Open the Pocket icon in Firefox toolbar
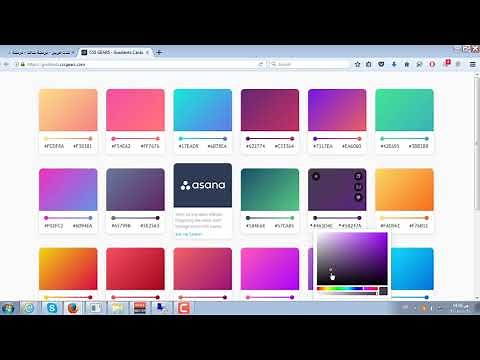 (381, 64)
